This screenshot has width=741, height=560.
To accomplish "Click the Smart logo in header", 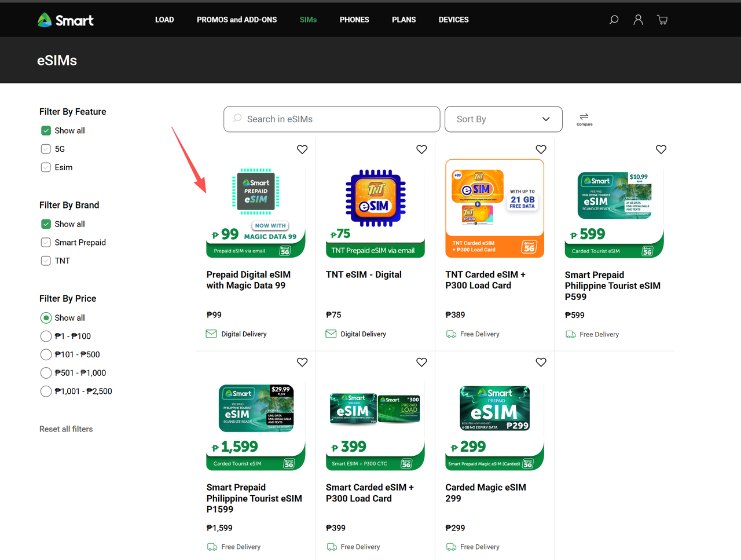I will (x=65, y=20).
